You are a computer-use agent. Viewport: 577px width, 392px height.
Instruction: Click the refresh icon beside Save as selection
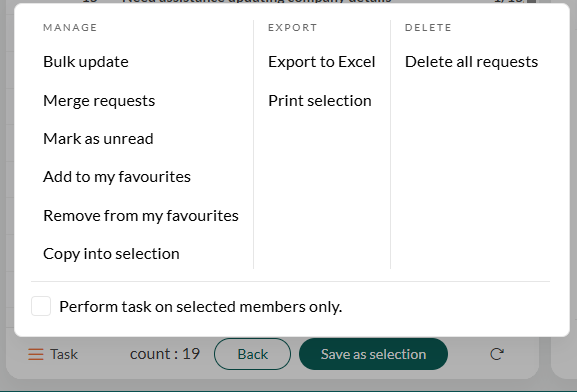pos(497,354)
